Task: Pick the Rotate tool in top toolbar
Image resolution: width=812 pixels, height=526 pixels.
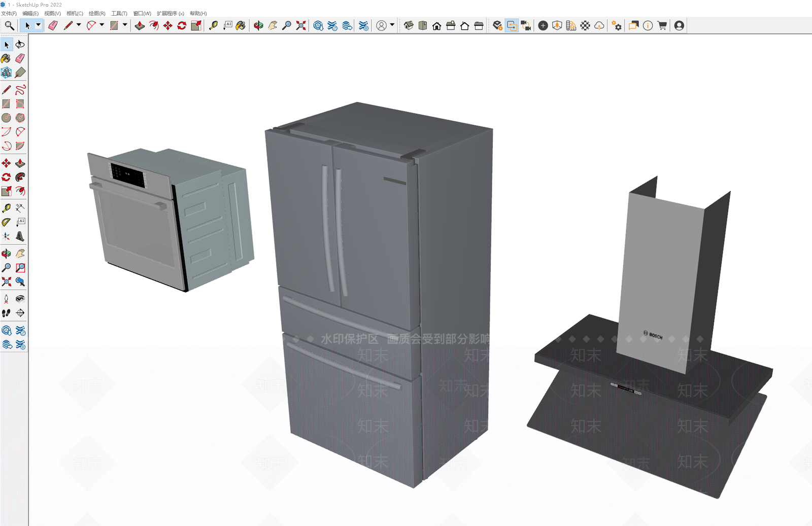Action: (182, 25)
